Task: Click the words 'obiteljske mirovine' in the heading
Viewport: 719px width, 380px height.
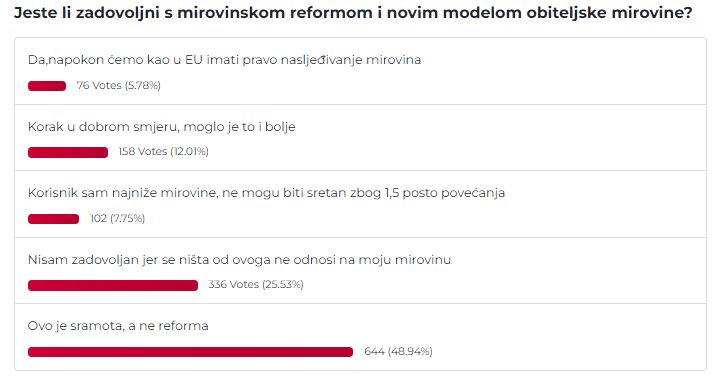Action: (609, 13)
